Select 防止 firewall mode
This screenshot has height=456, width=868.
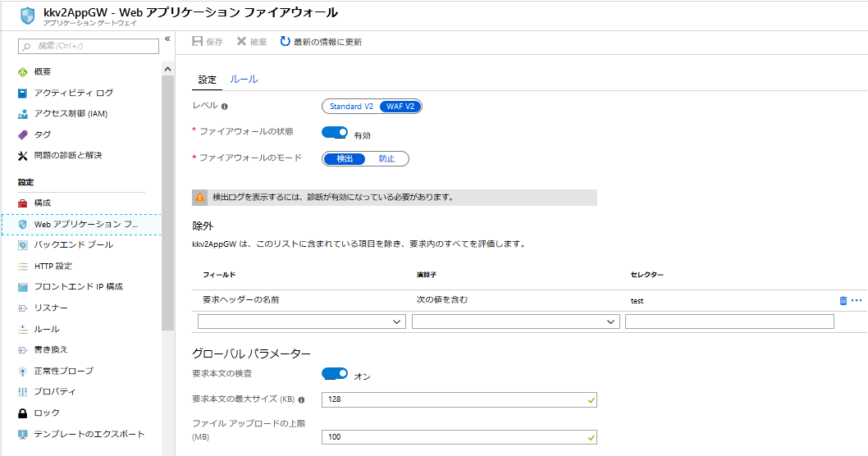coord(387,159)
